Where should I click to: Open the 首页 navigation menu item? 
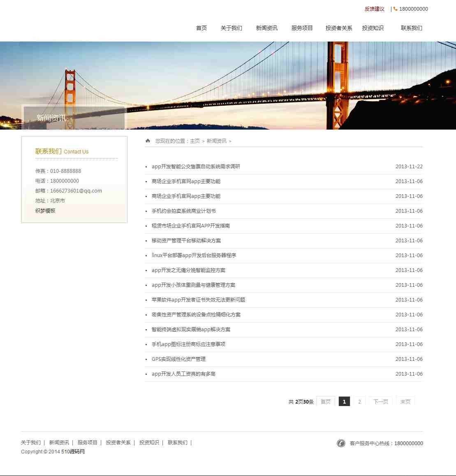click(x=201, y=28)
